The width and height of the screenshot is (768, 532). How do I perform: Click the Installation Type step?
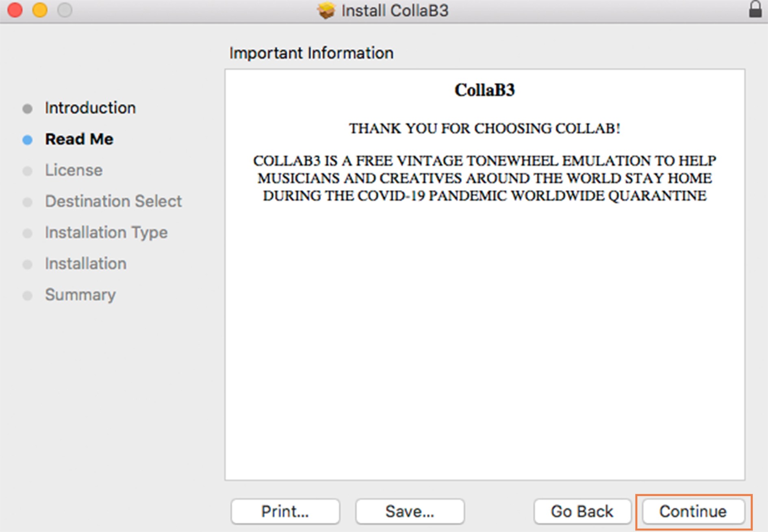[x=106, y=233]
